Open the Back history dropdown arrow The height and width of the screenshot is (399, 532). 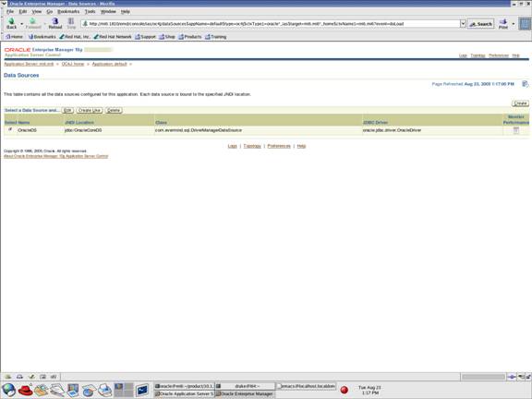click(22, 24)
